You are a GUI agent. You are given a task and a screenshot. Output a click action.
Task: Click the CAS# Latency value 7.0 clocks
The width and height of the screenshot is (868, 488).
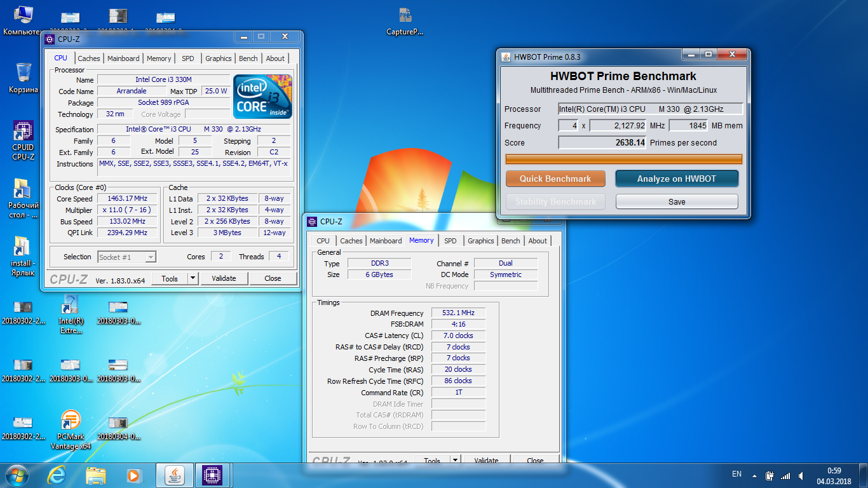tap(459, 335)
